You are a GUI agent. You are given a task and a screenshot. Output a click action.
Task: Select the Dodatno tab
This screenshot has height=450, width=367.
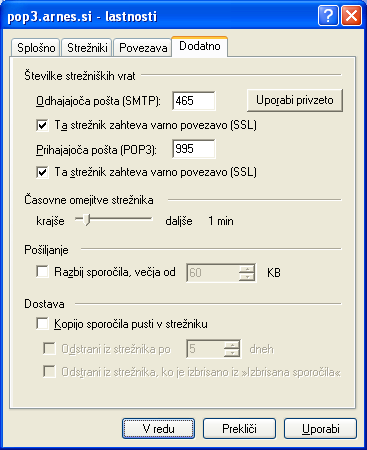click(x=200, y=46)
